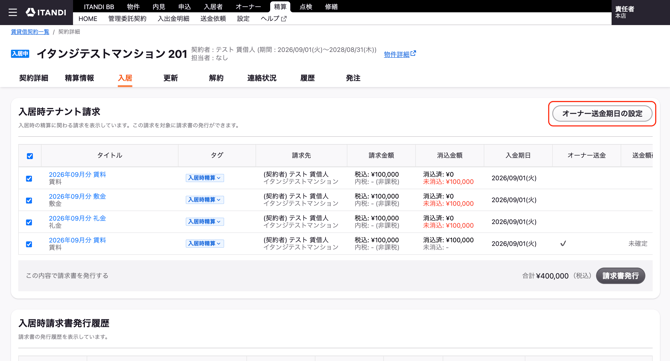Go to the 修繕 top menu
Image resolution: width=670 pixels, height=361 pixels.
tap(331, 6)
